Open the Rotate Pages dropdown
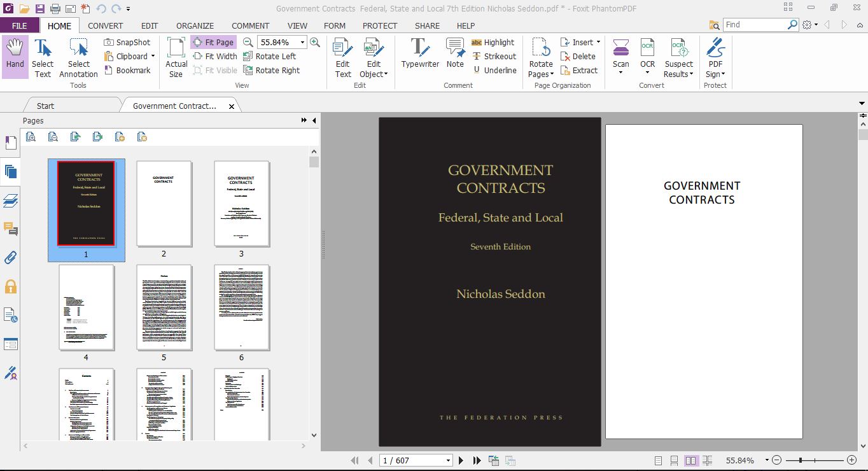868x471 pixels. coord(552,74)
